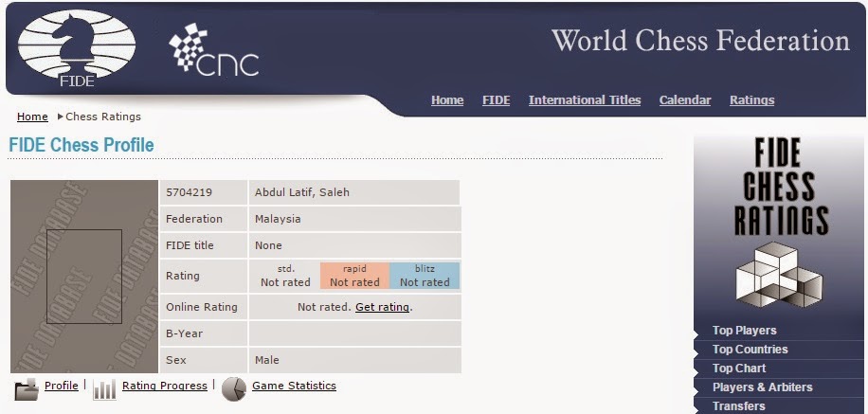Screen dimensions: 868x414
Task: Click the CNC checkered logo
Action: [x=213, y=48]
